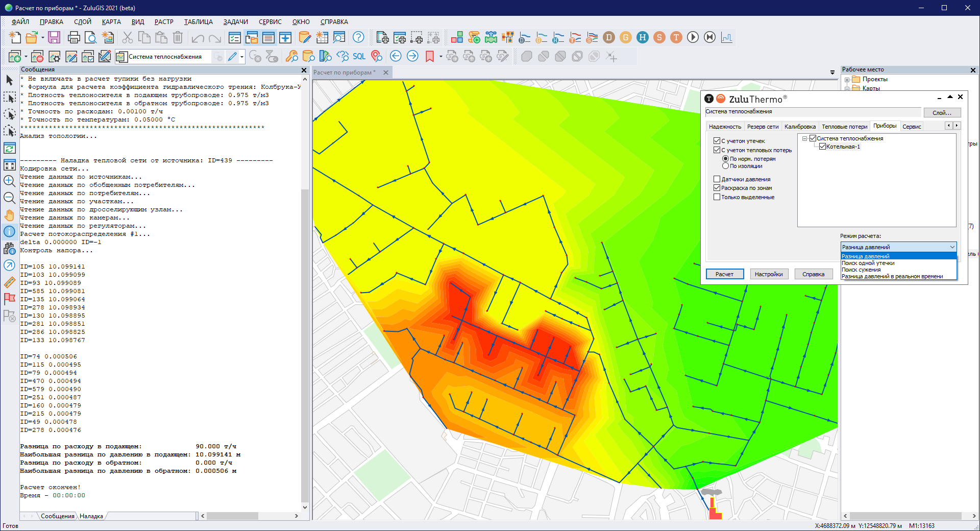Switch to the 'Калибровка' tab
Viewport: 980px width, 531px height.
pyautogui.click(x=800, y=127)
